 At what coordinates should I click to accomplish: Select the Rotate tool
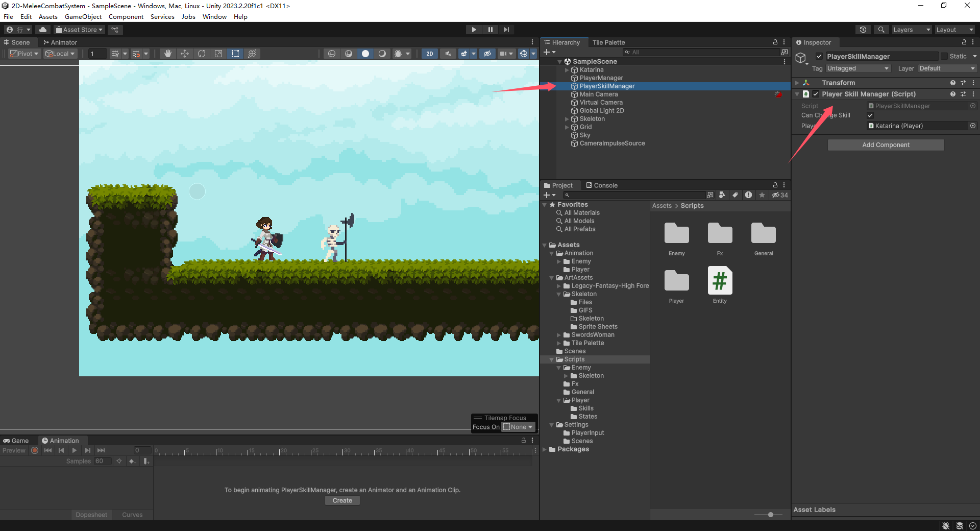(202, 54)
